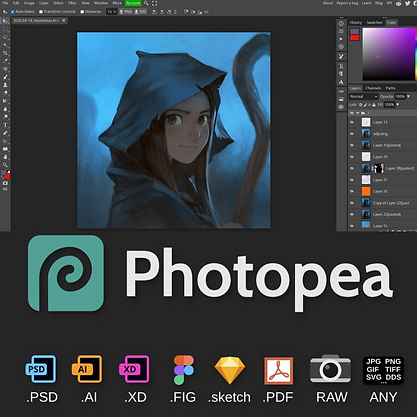Collapse the layer folder triangle
The height and width of the screenshot is (417, 417).
point(358,113)
